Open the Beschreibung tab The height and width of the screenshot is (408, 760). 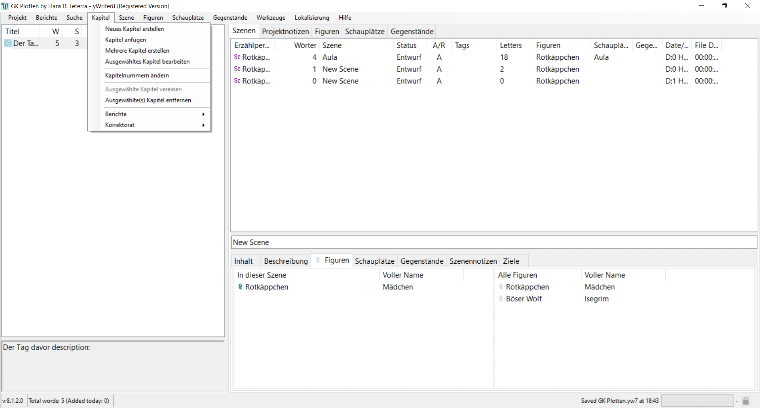(x=286, y=261)
